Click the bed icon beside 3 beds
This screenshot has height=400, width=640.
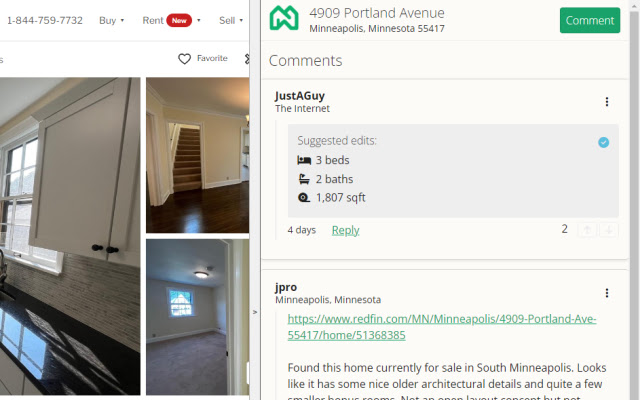point(304,160)
